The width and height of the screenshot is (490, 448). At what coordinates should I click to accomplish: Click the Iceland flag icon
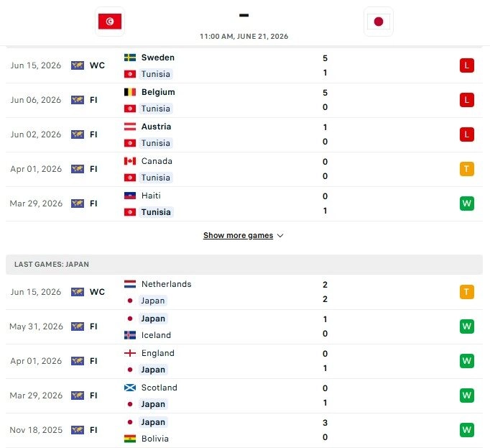(x=130, y=335)
